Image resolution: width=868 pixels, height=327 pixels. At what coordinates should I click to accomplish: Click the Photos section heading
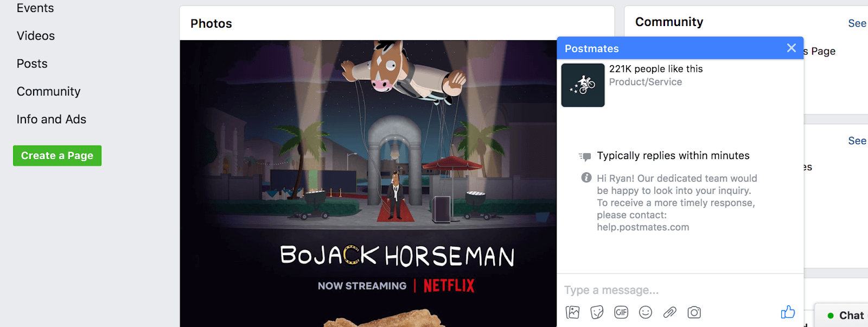click(211, 23)
